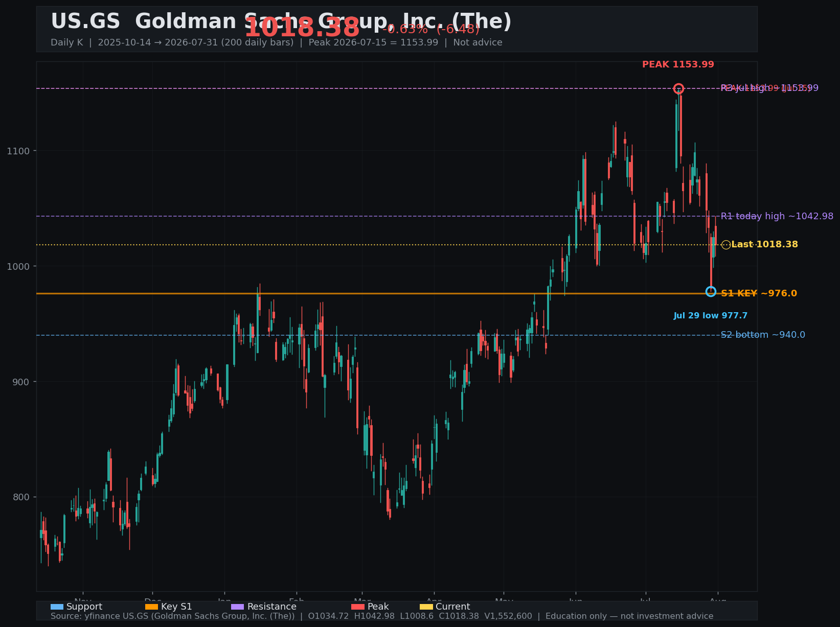840x627 pixels.
Task: Select the "Support" legend label
Action: (x=84, y=607)
